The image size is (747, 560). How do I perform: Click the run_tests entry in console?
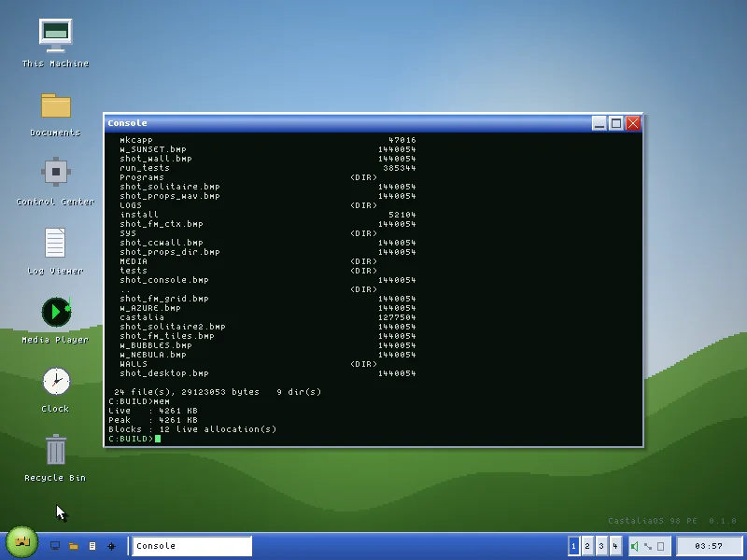pos(145,168)
